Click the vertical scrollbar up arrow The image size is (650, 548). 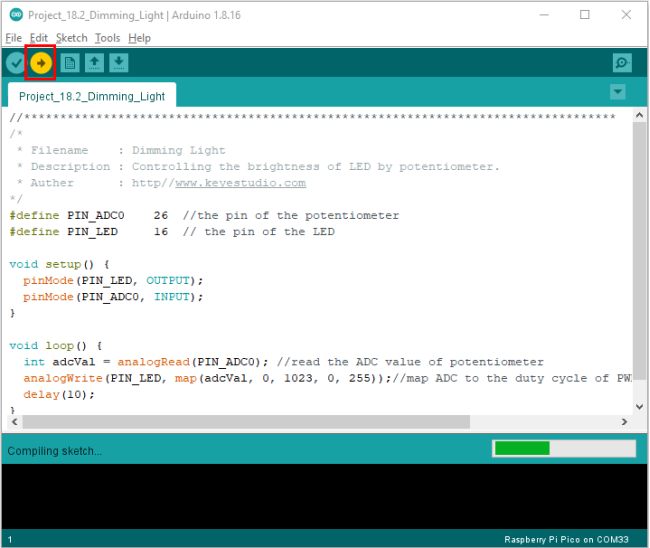pos(639,115)
